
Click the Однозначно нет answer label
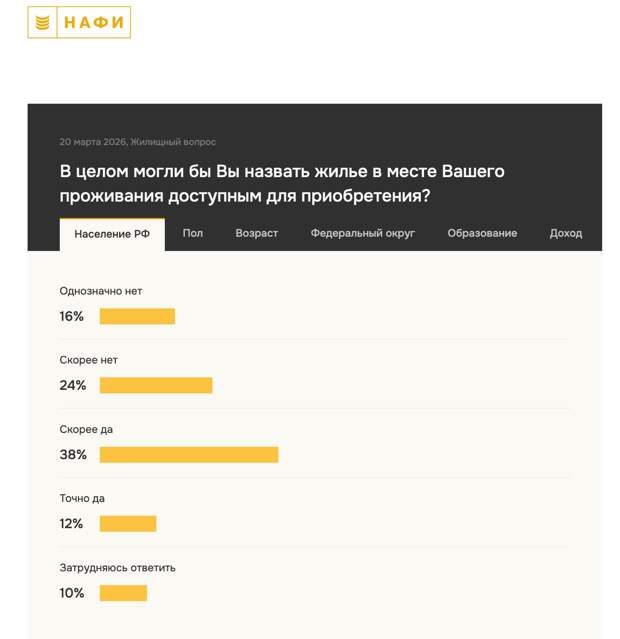point(101,291)
